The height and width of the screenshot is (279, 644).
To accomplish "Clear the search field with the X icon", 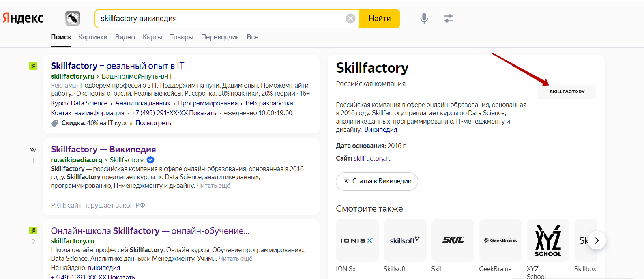I will (350, 19).
